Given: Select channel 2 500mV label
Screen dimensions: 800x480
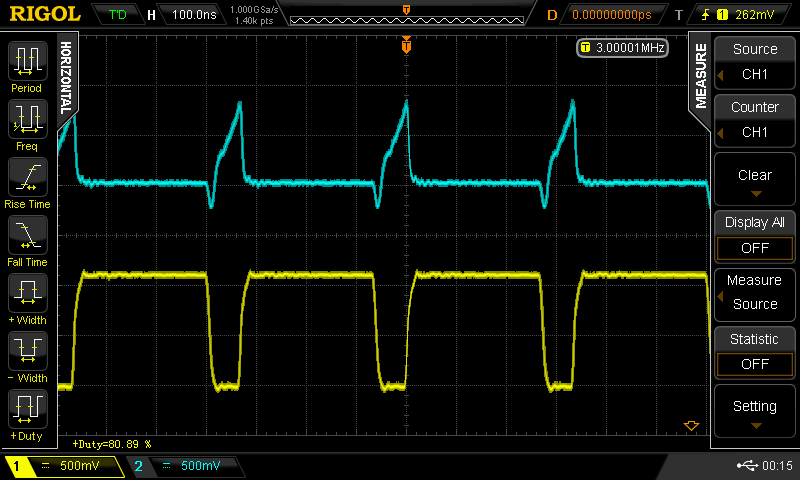Looking at the screenshot, I should [201, 466].
